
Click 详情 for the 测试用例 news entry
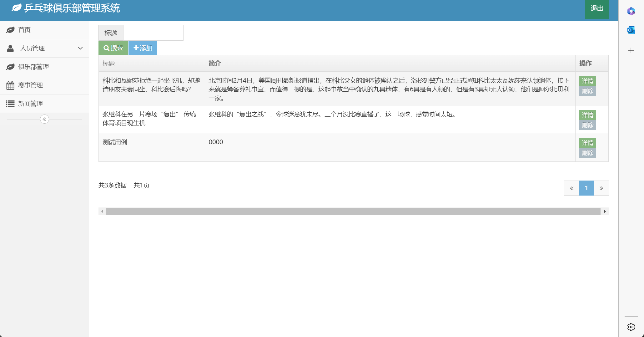tap(587, 143)
